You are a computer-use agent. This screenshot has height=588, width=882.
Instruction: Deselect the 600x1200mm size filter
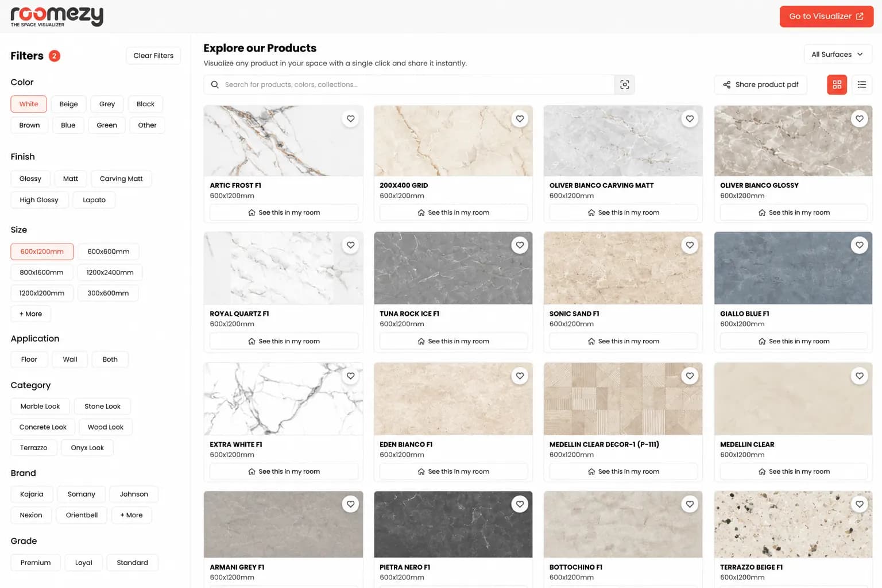(x=42, y=252)
